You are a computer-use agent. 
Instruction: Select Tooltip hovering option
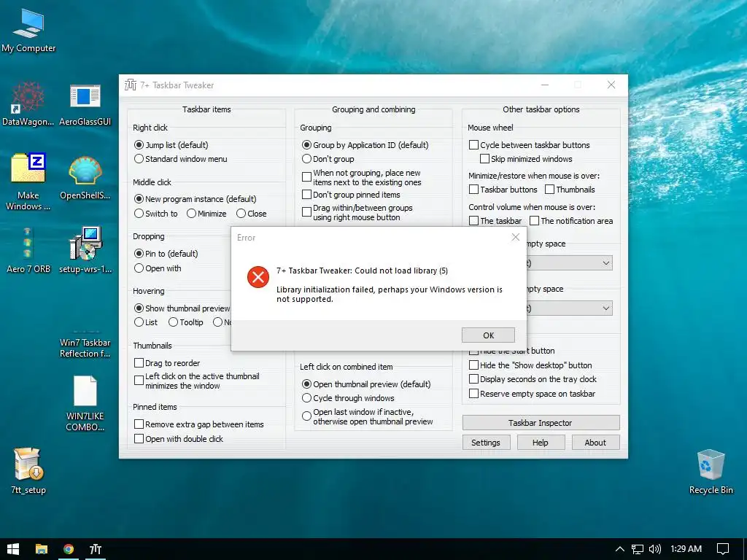point(186,322)
